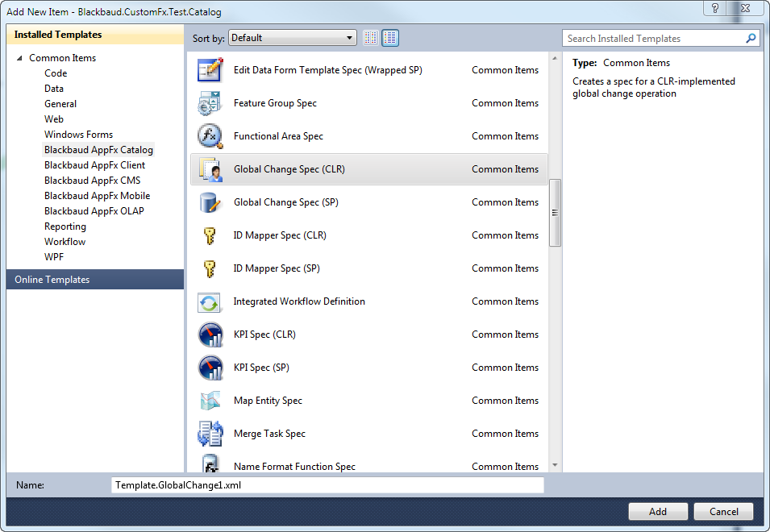Click the Functional Area Spec fx icon
Image resolution: width=770 pixels, height=532 pixels.
click(210, 136)
